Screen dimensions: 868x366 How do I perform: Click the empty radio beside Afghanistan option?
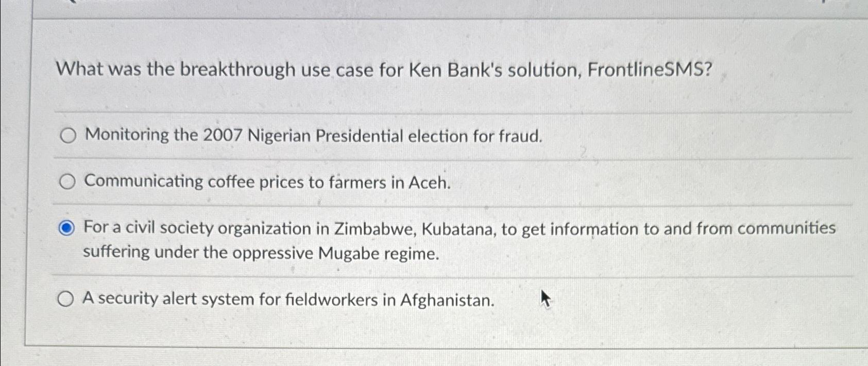click(66, 299)
